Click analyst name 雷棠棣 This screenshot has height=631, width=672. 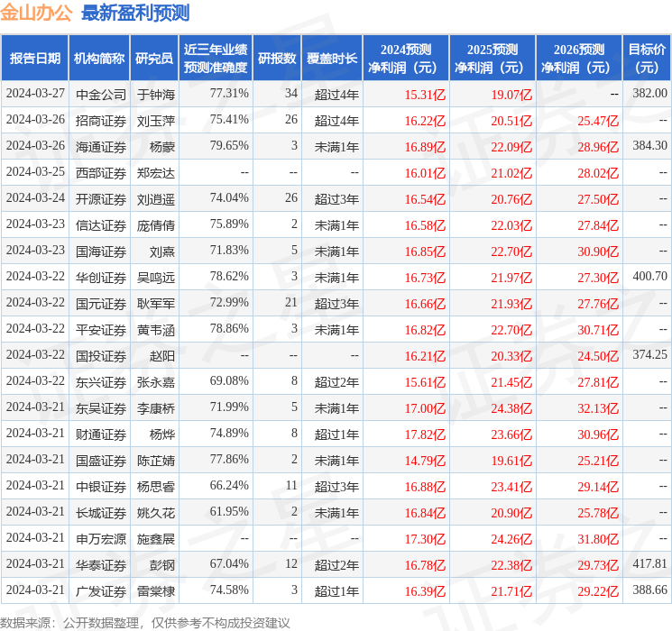click(x=156, y=591)
